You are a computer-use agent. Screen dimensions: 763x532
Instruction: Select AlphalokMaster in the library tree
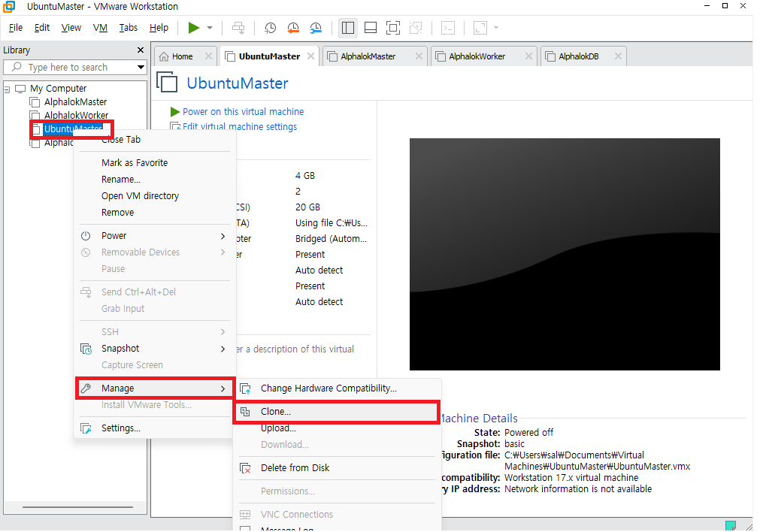click(x=75, y=102)
